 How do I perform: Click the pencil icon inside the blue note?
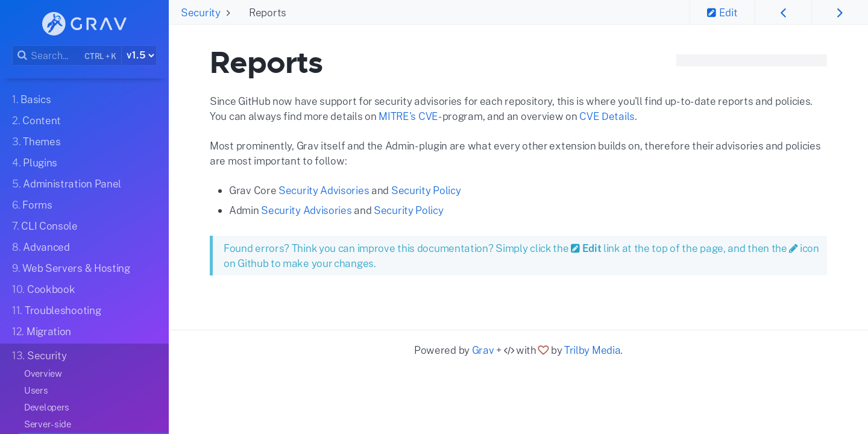click(792, 248)
